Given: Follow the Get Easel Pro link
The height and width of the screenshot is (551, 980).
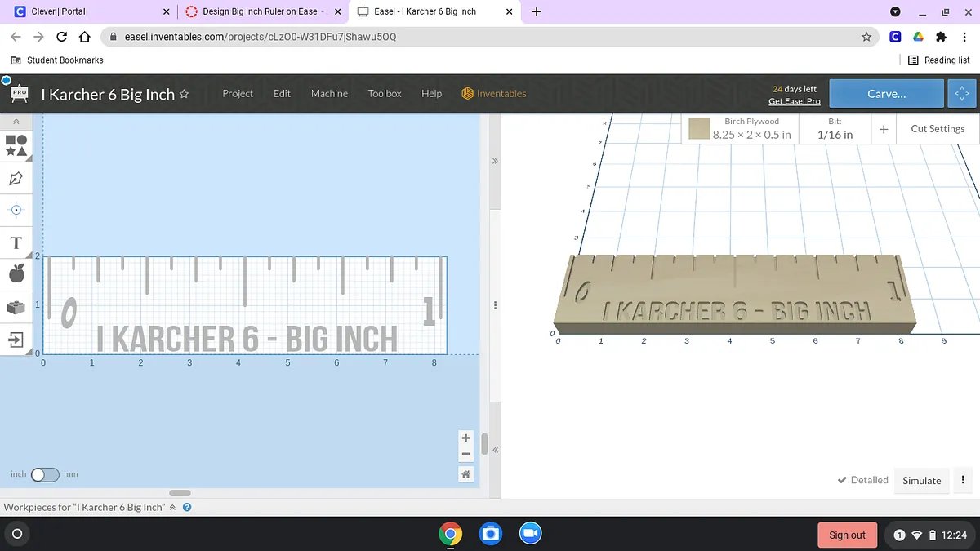Looking at the screenshot, I should click(794, 101).
